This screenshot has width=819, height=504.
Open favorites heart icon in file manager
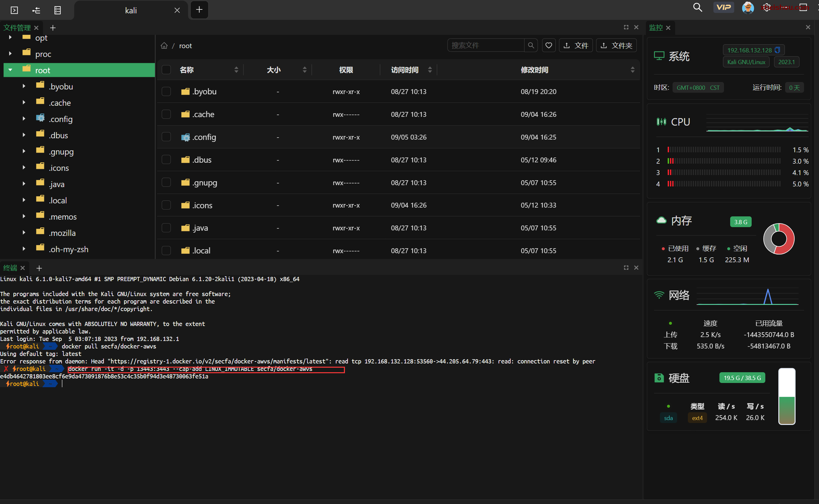pyautogui.click(x=548, y=45)
